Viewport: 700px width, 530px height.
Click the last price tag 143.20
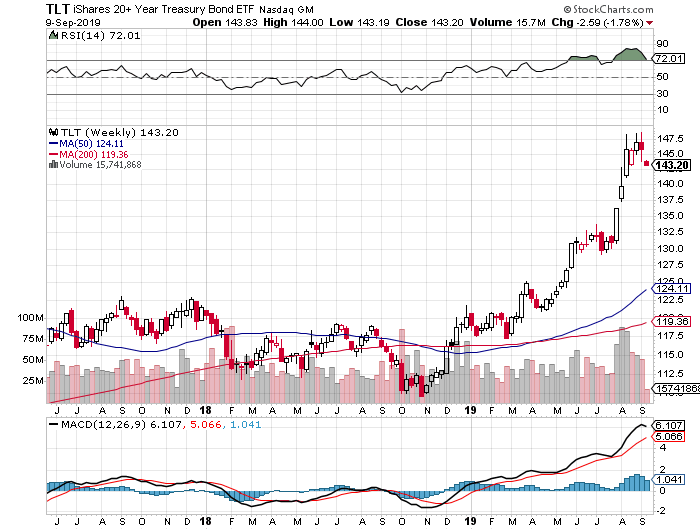pyautogui.click(x=672, y=165)
